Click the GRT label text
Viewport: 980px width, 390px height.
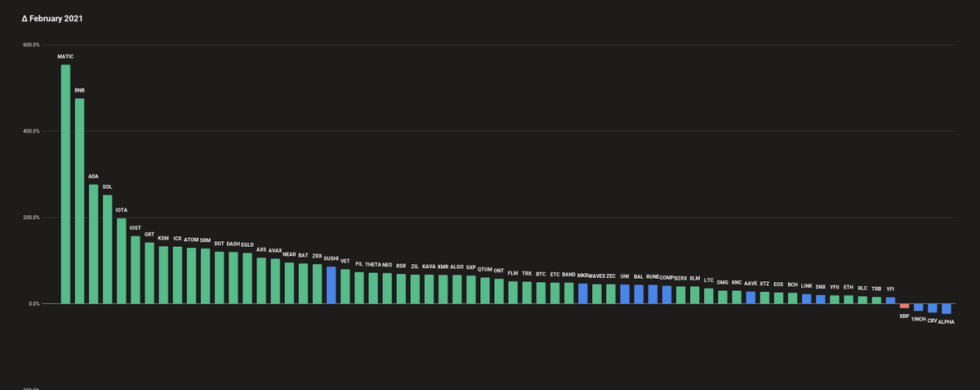149,234
